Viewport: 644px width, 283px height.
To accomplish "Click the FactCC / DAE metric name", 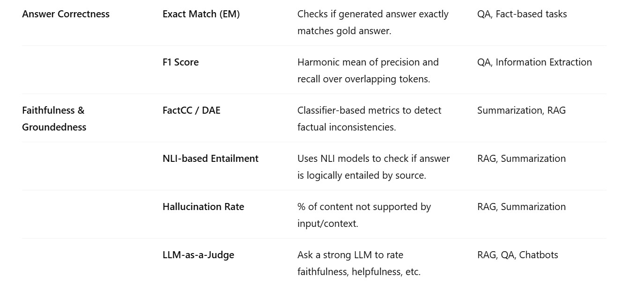I will coord(191,110).
